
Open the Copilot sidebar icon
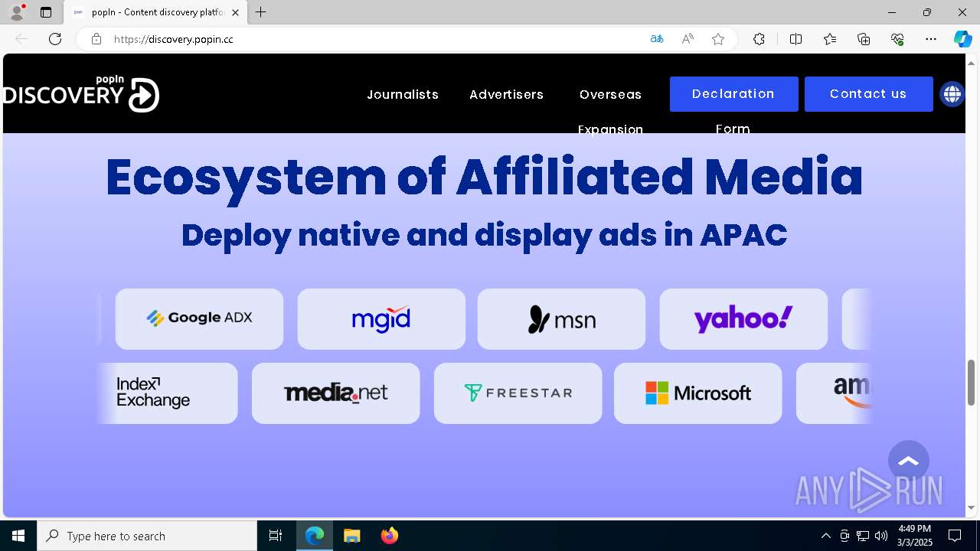coord(962,39)
